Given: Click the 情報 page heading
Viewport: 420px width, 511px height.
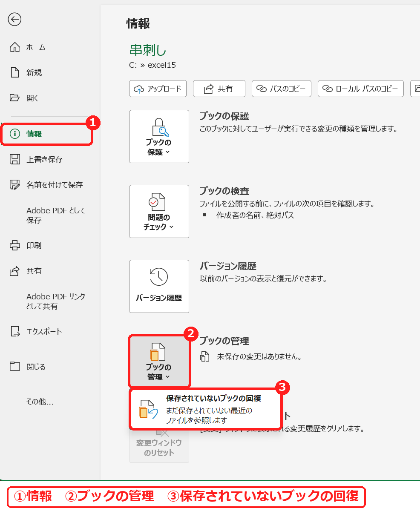Looking at the screenshot, I should tap(138, 24).
